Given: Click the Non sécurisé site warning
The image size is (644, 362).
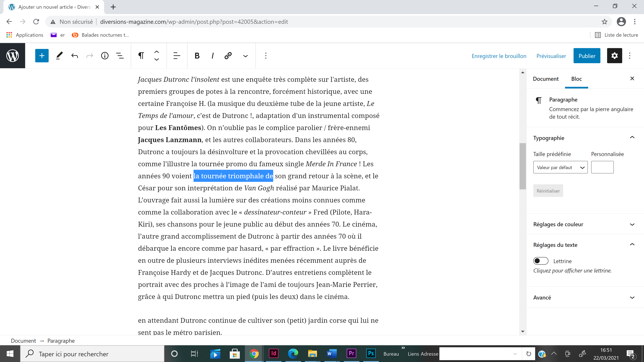Looking at the screenshot, I should click(71, 22).
